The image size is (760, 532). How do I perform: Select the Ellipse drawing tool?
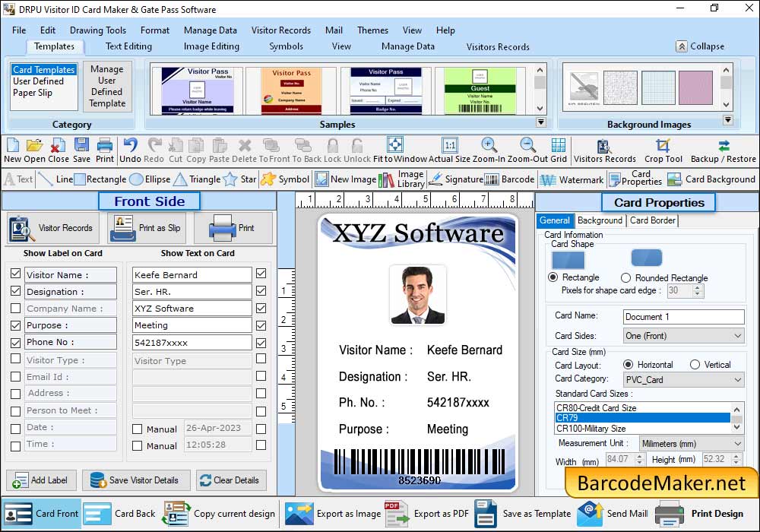coord(150,179)
